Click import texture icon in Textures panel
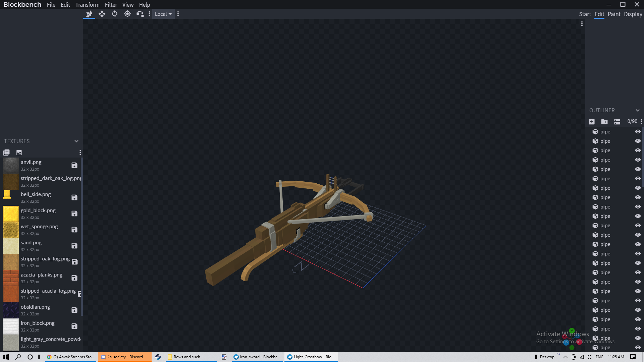Screen dimensions: 644x362 coord(6,153)
